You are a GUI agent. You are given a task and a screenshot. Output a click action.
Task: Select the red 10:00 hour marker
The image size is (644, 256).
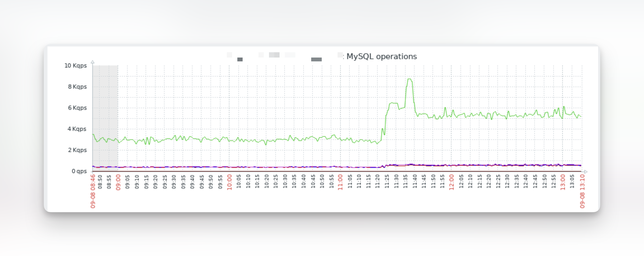229,182
